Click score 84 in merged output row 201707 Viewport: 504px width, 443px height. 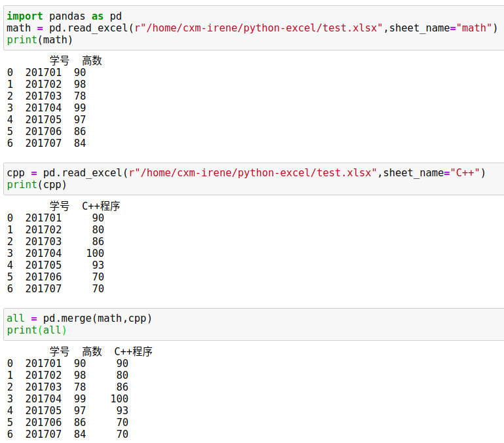(80, 434)
